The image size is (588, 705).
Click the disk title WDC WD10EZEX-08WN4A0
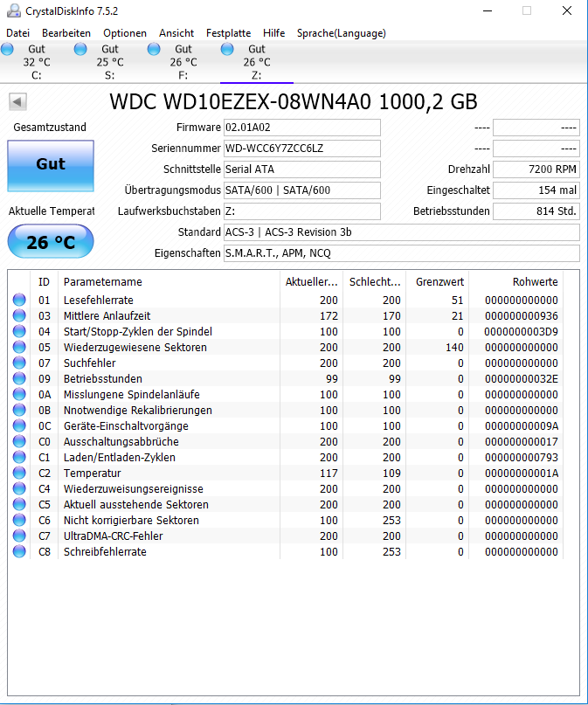click(294, 102)
